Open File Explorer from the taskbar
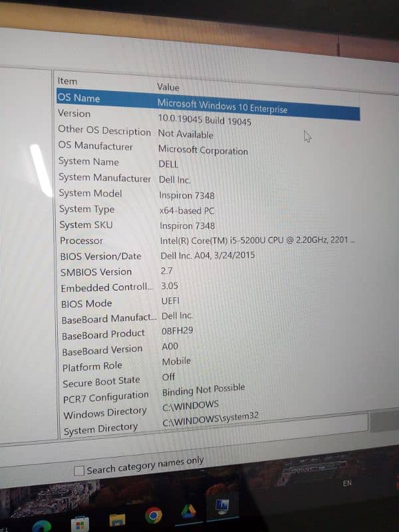The width and height of the screenshot is (399, 532). [118, 520]
